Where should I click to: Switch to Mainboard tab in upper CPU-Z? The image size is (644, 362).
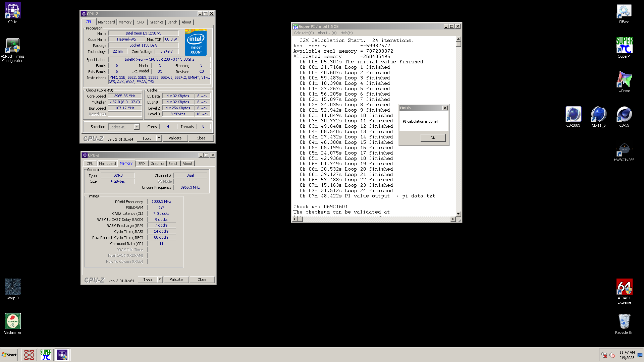pos(106,22)
